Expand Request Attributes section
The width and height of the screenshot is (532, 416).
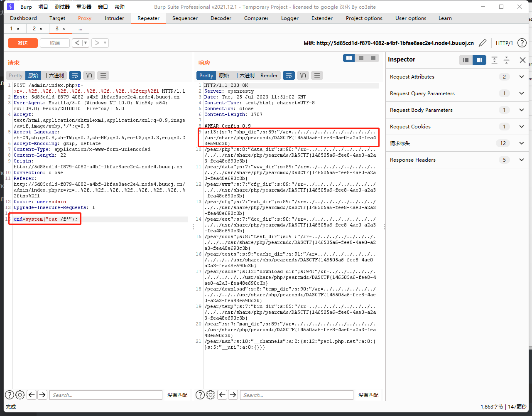[457, 77]
